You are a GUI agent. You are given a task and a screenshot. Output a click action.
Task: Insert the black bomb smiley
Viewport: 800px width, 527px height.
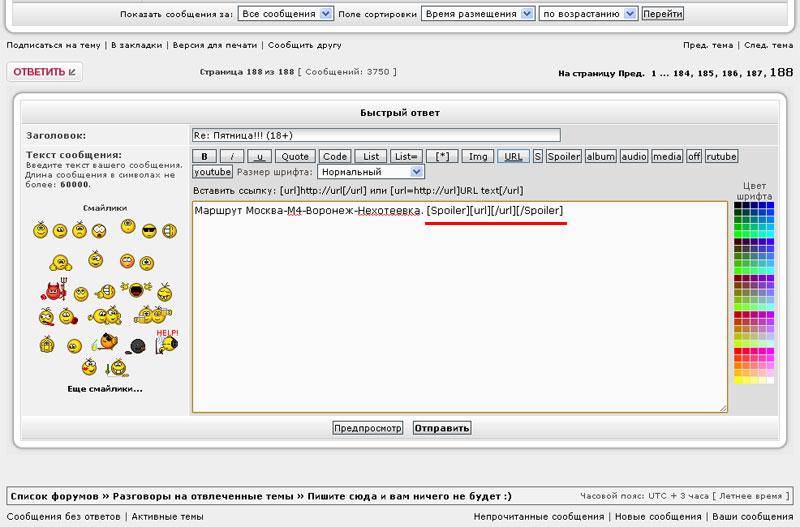pos(138,346)
